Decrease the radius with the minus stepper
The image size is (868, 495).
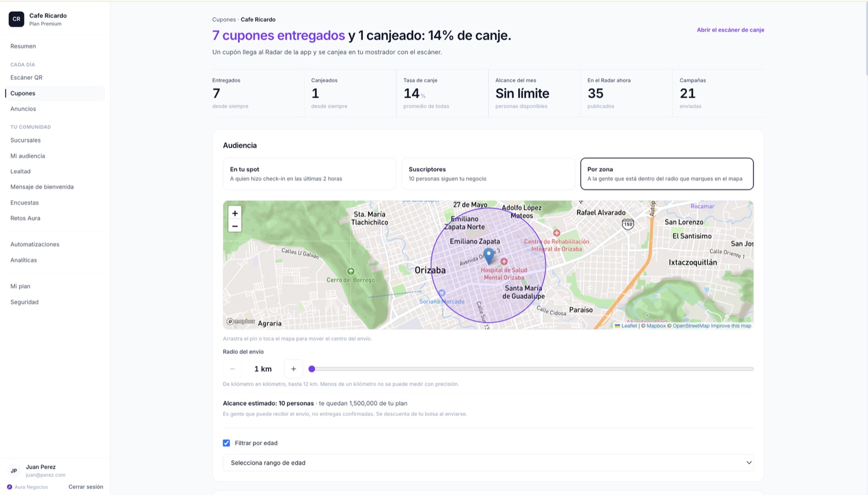(232, 369)
